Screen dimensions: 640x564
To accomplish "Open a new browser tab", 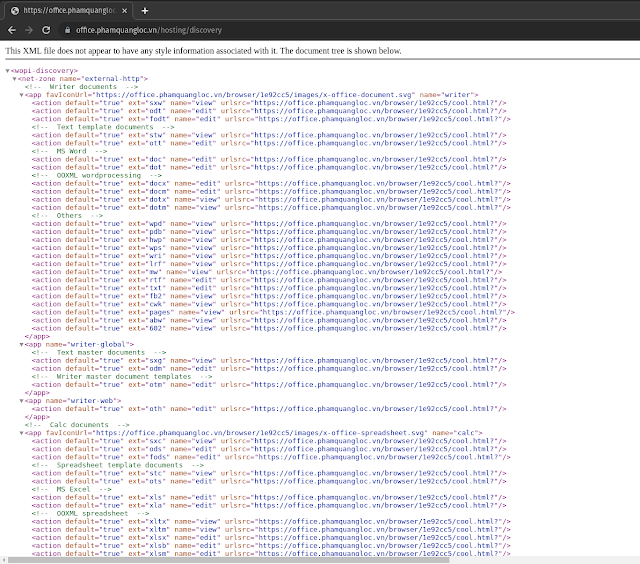I will [x=144, y=11].
